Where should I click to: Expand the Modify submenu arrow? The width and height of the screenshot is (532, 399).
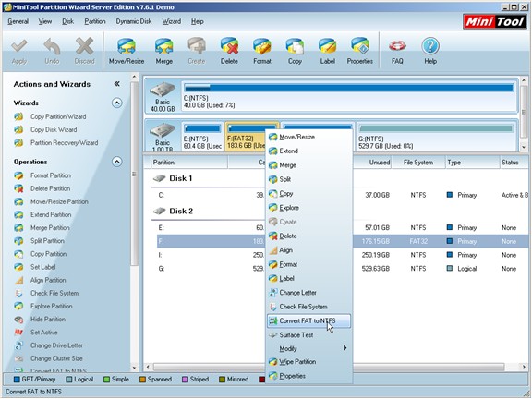coord(345,348)
